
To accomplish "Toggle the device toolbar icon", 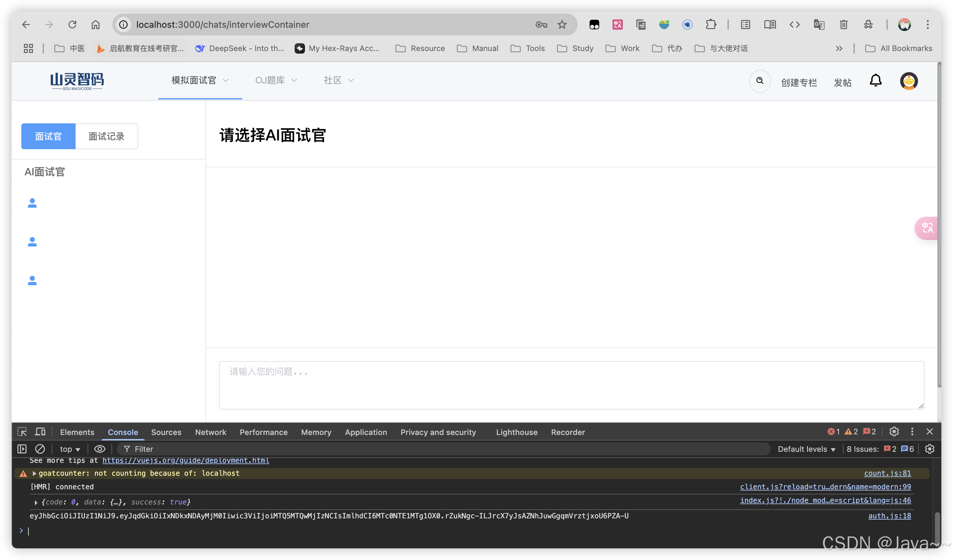I will pyautogui.click(x=40, y=432).
